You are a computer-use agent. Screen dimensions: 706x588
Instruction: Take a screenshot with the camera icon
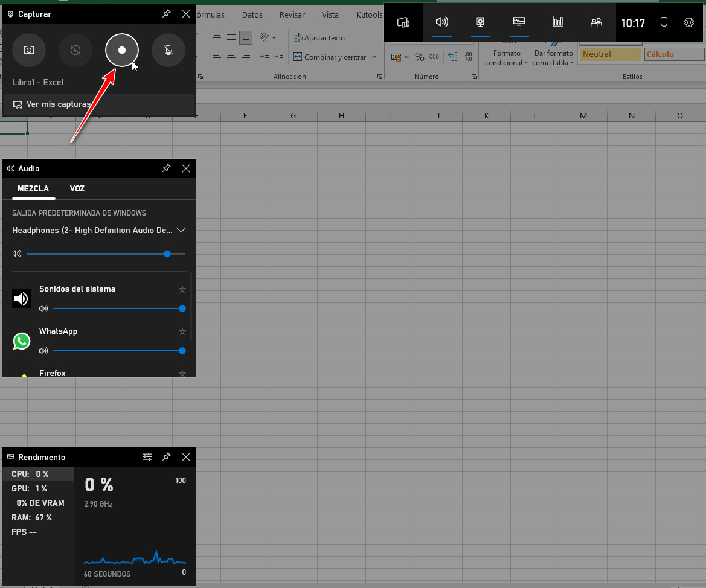coord(29,51)
